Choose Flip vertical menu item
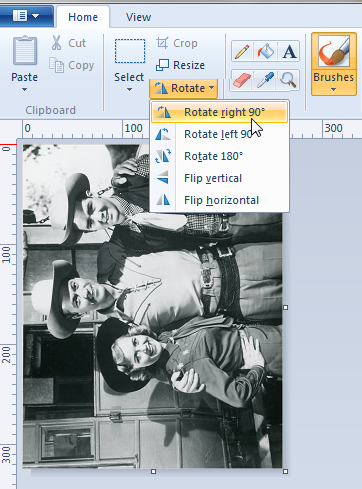Image resolution: width=362 pixels, height=489 pixels. click(219, 178)
